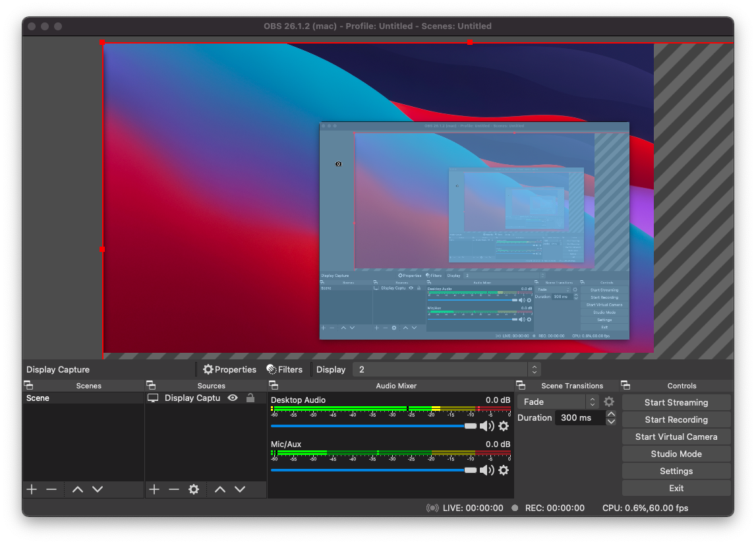Open source properties gear in Sources panel
This screenshot has height=544, width=756.
pos(194,489)
